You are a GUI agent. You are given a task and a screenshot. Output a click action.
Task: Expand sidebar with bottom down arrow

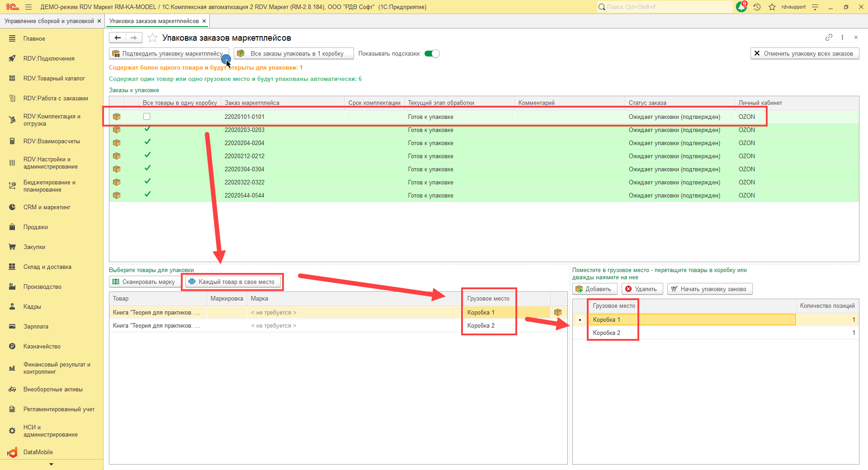click(x=51, y=464)
